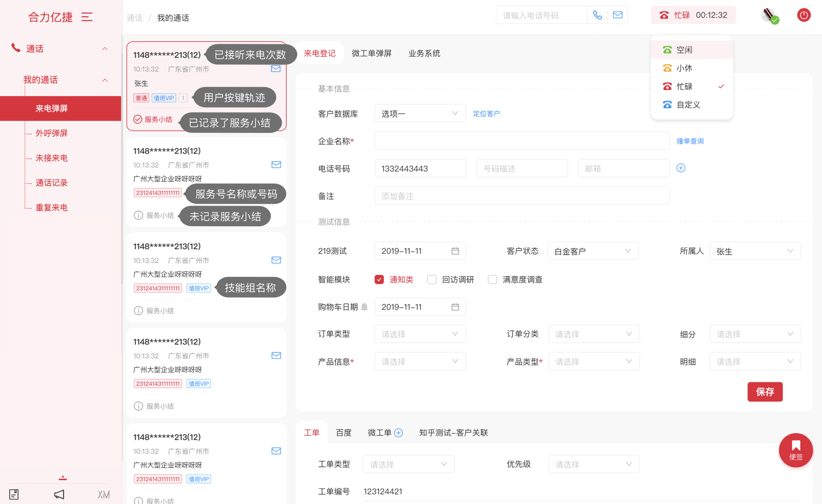Select 空闲 status from the menu
The width and height of the screenshot is (822, 504).
pos(684,50)
